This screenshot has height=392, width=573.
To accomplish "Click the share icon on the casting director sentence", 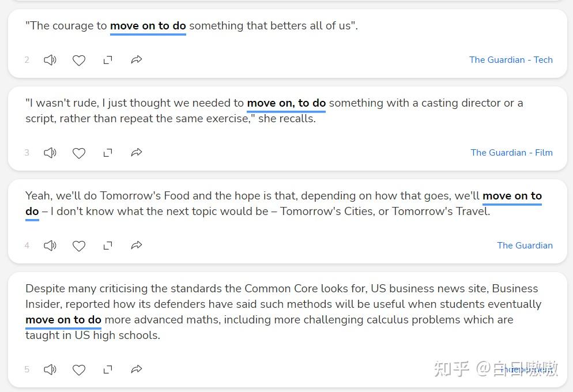I will pos(137,152).
